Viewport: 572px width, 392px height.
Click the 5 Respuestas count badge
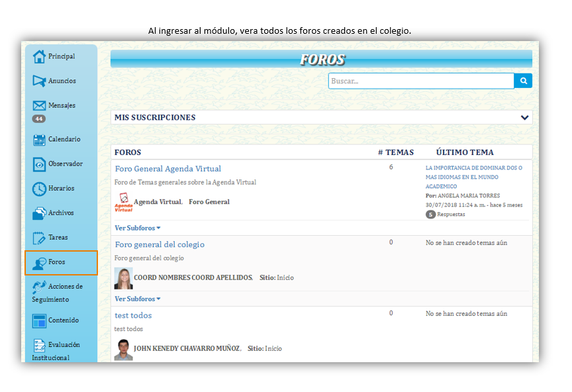click(430, 215)
